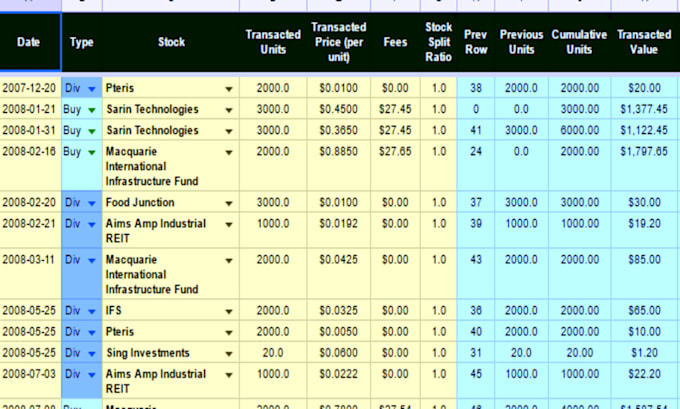This screenshot has height=409, width=680.
Task: Select transacted units cell 20.0
Action: 273,353
